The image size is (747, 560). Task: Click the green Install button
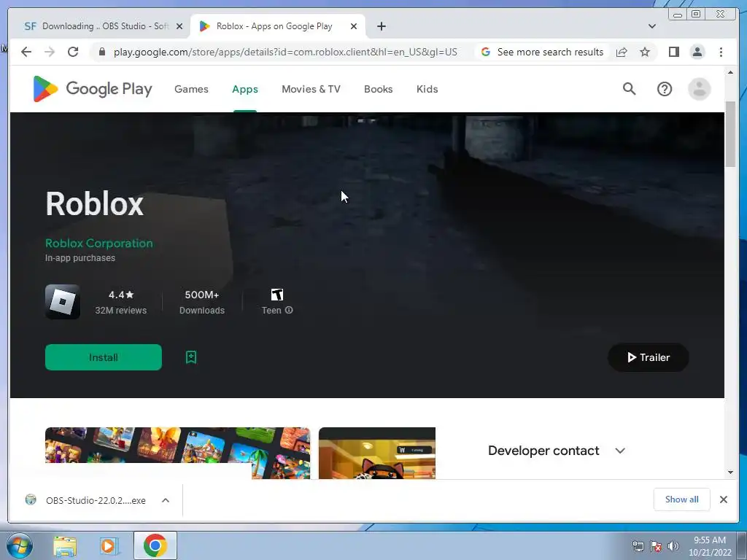click(x=104, y=357)
